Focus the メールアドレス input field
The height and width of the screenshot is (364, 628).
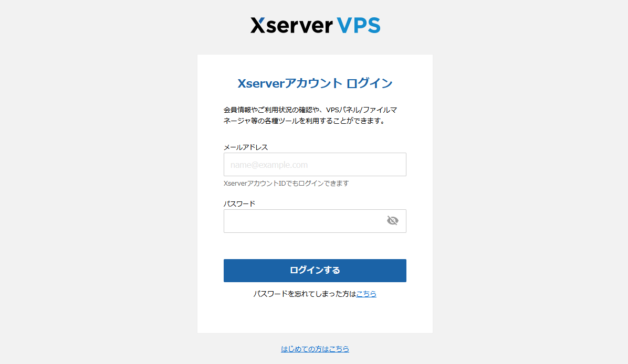(x=315, y=164)
